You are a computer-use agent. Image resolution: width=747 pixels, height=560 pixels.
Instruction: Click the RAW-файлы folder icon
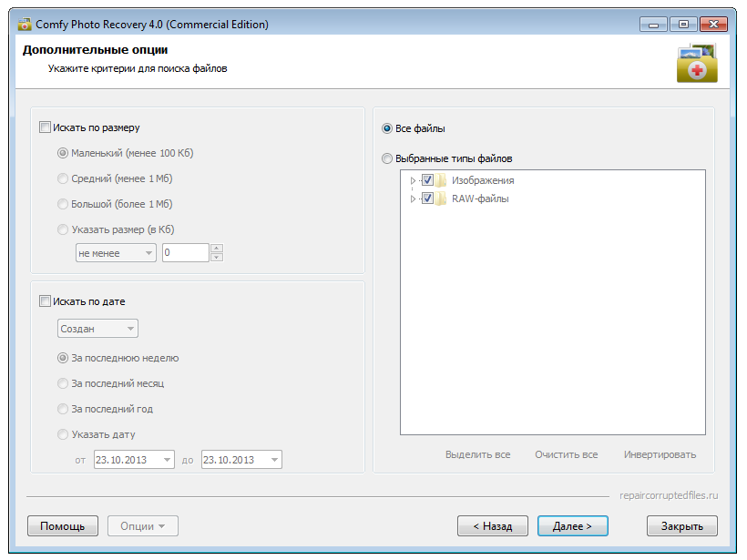click(441, 199)
